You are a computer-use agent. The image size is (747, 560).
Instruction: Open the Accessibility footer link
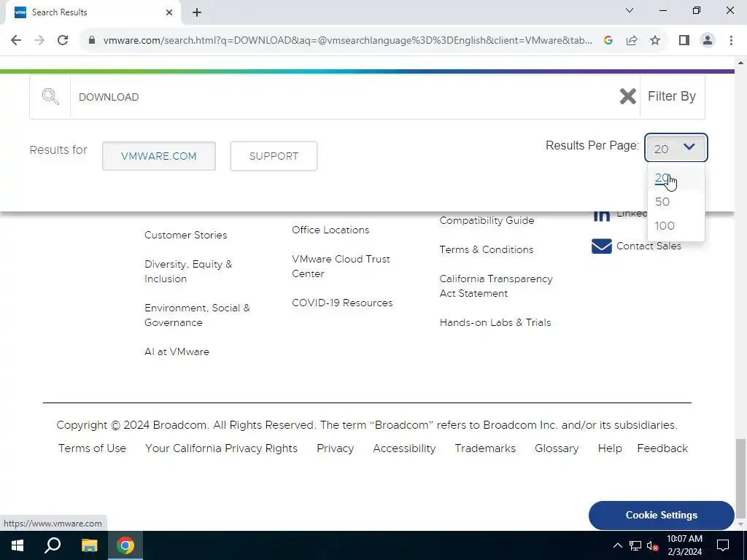[404, 448]
